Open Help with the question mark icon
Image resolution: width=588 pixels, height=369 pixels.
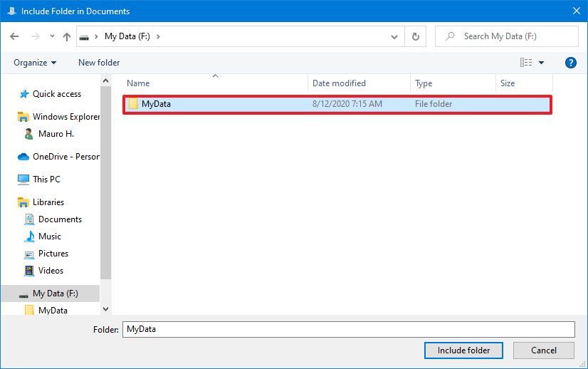(x=571, y=63)
